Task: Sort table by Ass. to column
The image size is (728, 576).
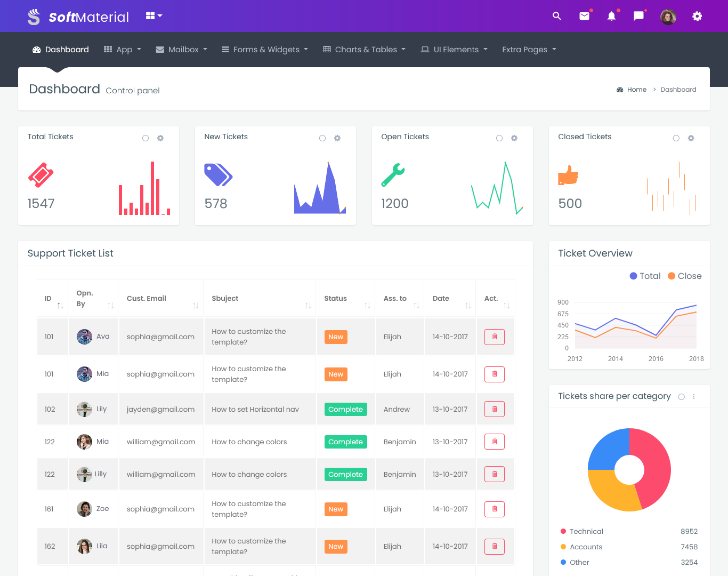Action: pyautogui.click(x=400, y=299)
